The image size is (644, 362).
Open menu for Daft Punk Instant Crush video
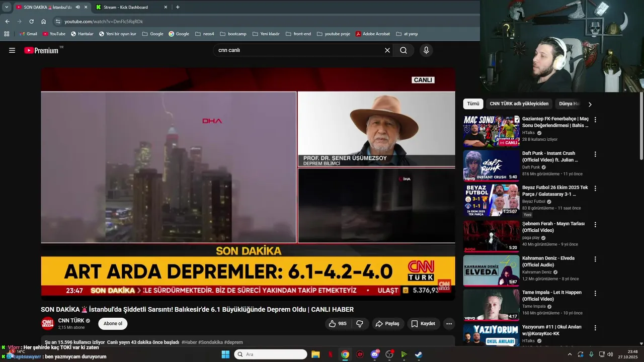(595, 154)
